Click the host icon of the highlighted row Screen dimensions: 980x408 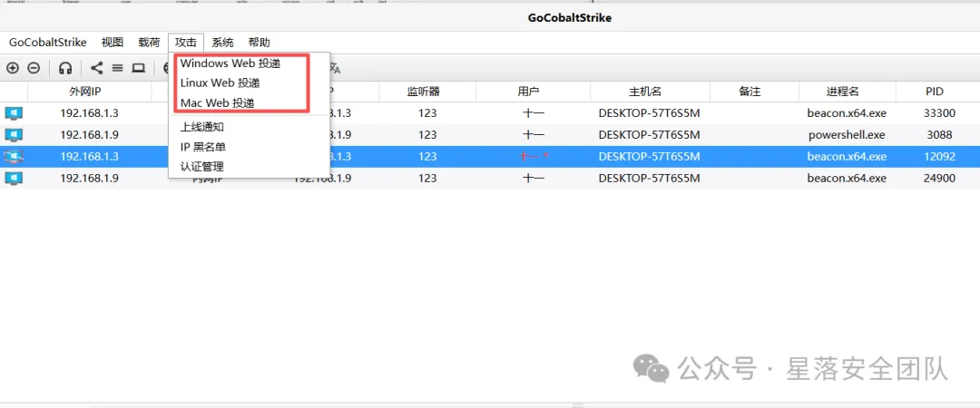[14, 157]
